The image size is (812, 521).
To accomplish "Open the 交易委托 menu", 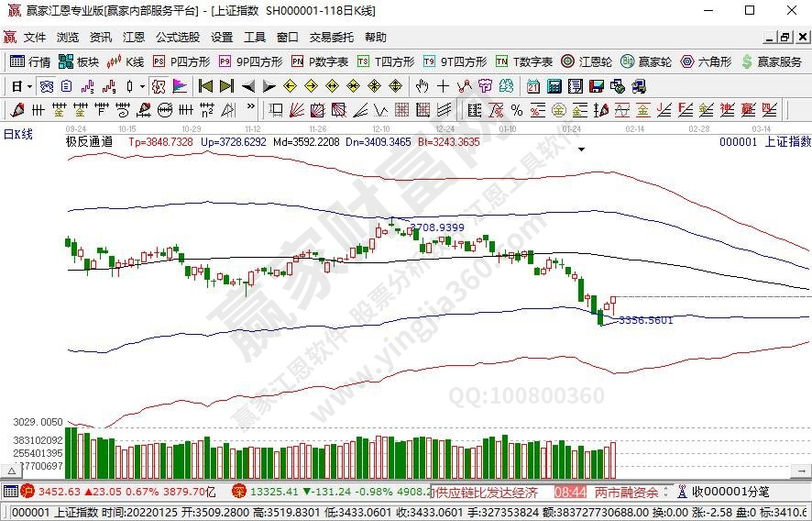I will tap(331, 38).
